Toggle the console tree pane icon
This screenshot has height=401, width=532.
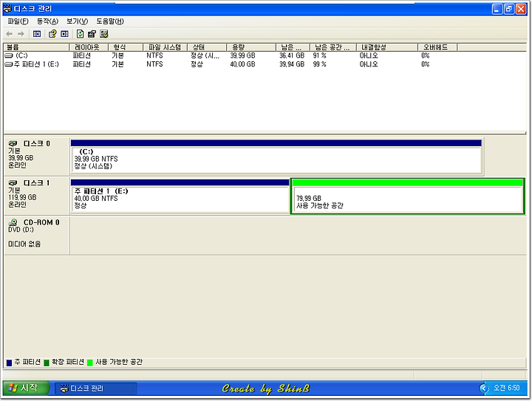[x=37, y=34]
